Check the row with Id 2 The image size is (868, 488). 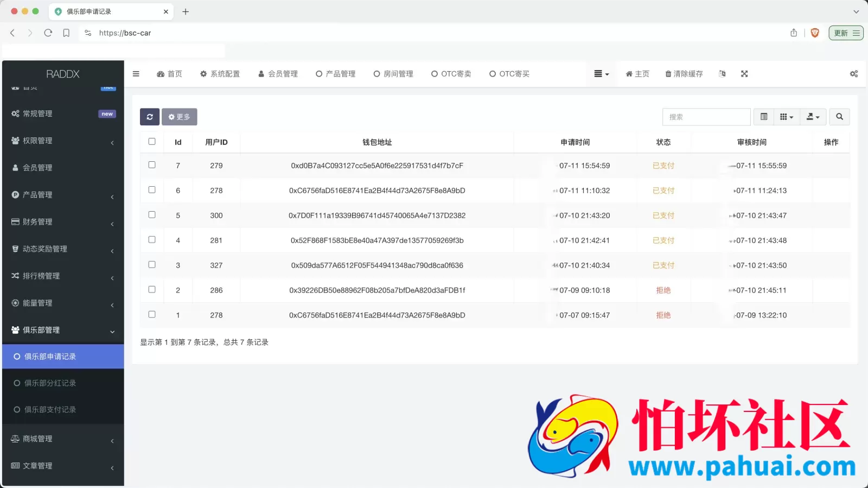152,290
